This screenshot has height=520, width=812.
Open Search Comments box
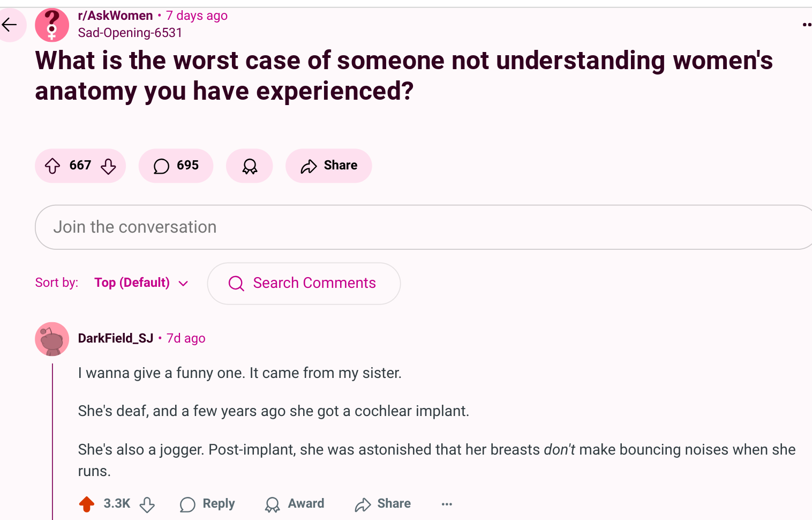(304, 284)
